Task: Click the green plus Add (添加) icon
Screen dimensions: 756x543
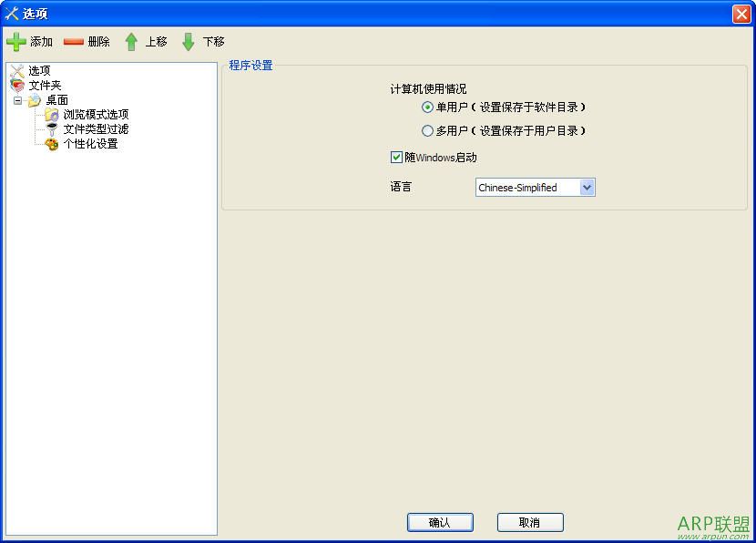Action: 16,41
